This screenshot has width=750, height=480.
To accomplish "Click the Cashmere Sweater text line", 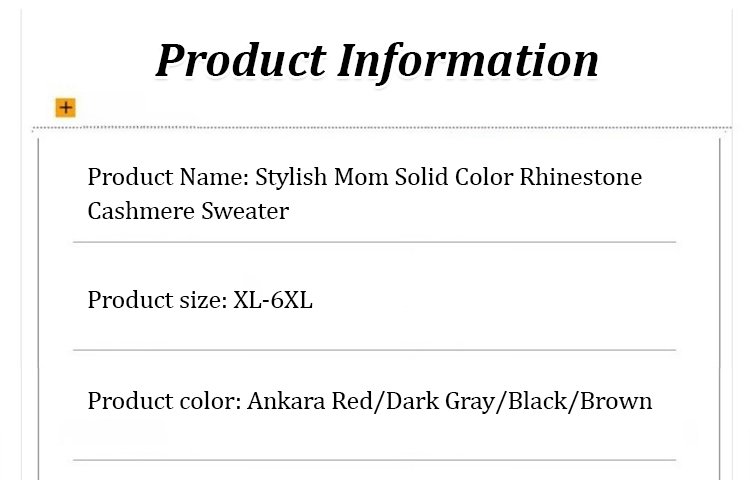I will pyautogui.click(x=188, y=211).
